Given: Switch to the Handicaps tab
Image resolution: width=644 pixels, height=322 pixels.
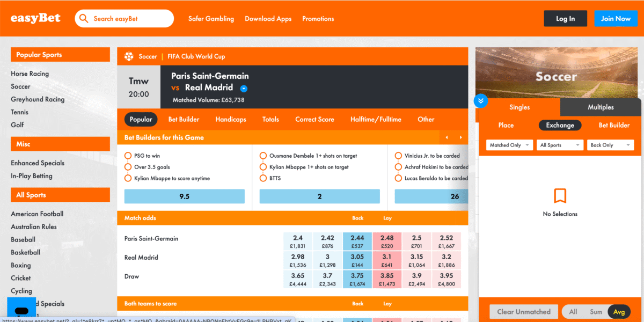Looking at the screenshot, I should pyautogui.click(x=231, y=119).
